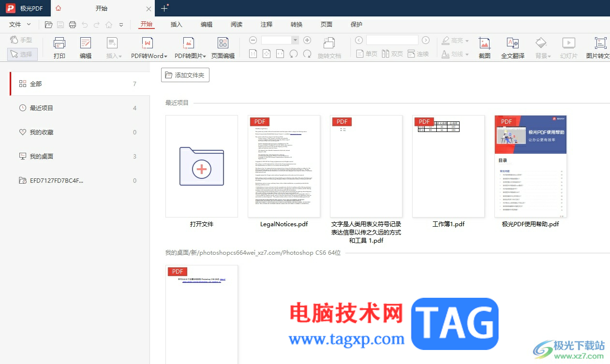Close the 开始 document tab
This screenshot has height=364, width=610.
click(149, 9)
